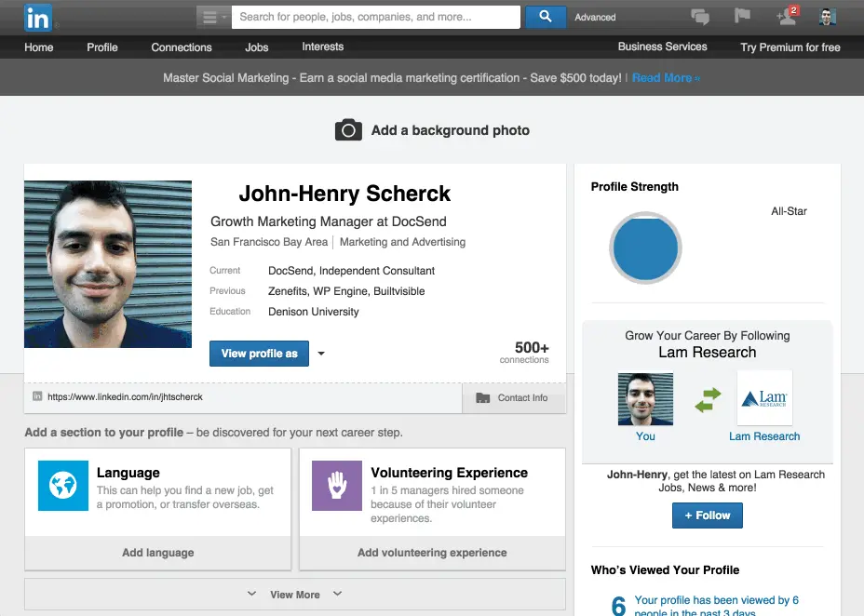The height and width of the screenshot is (616, 864).
Task: Click the View profile as button
Action: click(259, 354)
